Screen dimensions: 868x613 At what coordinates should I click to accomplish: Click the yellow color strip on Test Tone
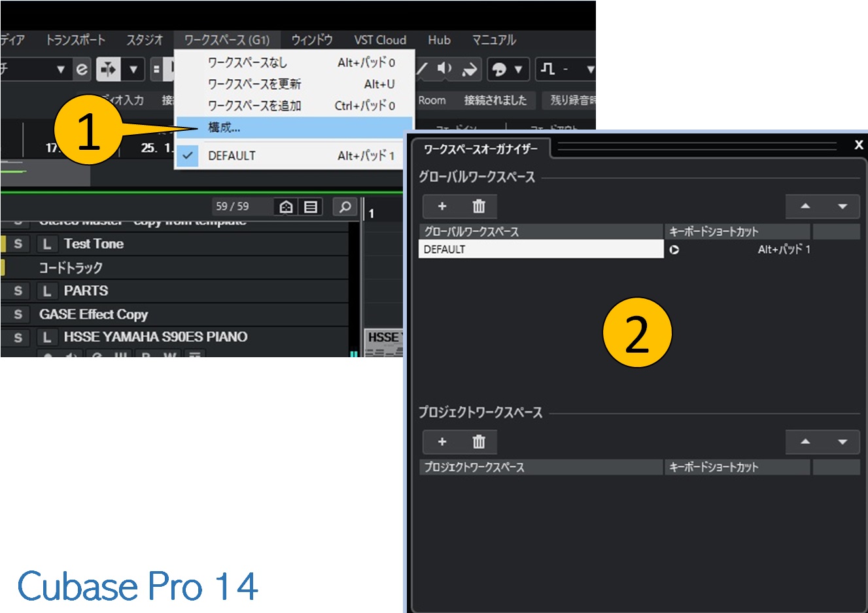pos(3,243)
